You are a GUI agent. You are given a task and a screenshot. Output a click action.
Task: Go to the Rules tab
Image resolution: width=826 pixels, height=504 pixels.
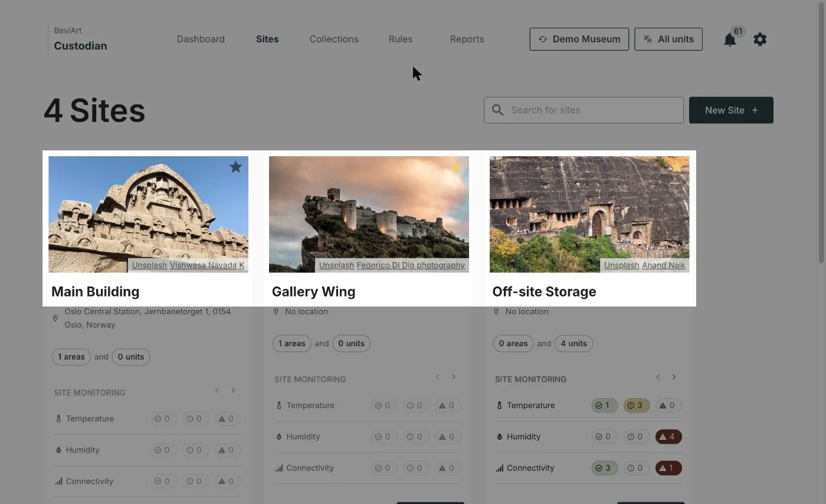pos(401,39)
